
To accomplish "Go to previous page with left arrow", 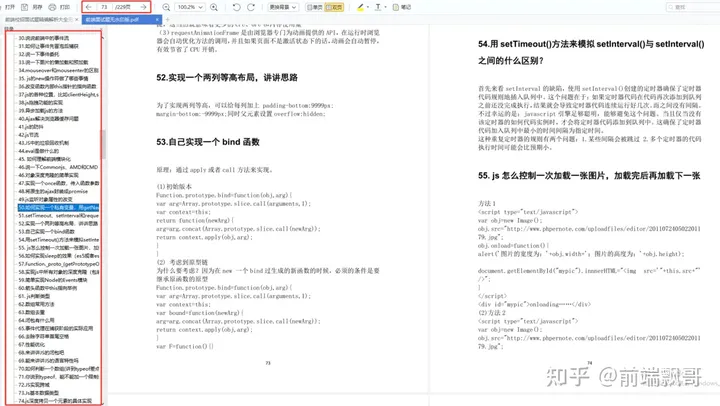I will [89, 7].
